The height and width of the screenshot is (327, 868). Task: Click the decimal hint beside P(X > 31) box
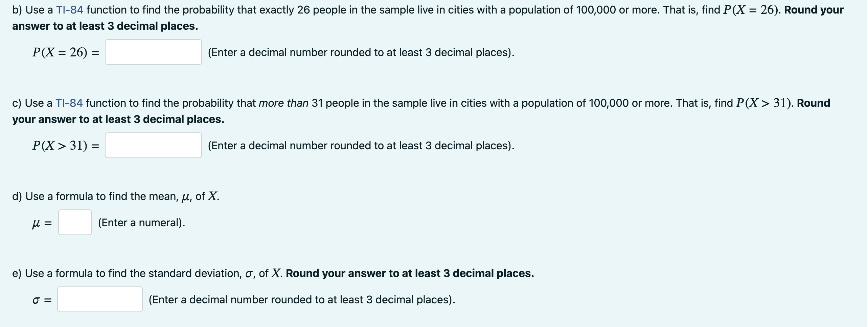point(361,146)
